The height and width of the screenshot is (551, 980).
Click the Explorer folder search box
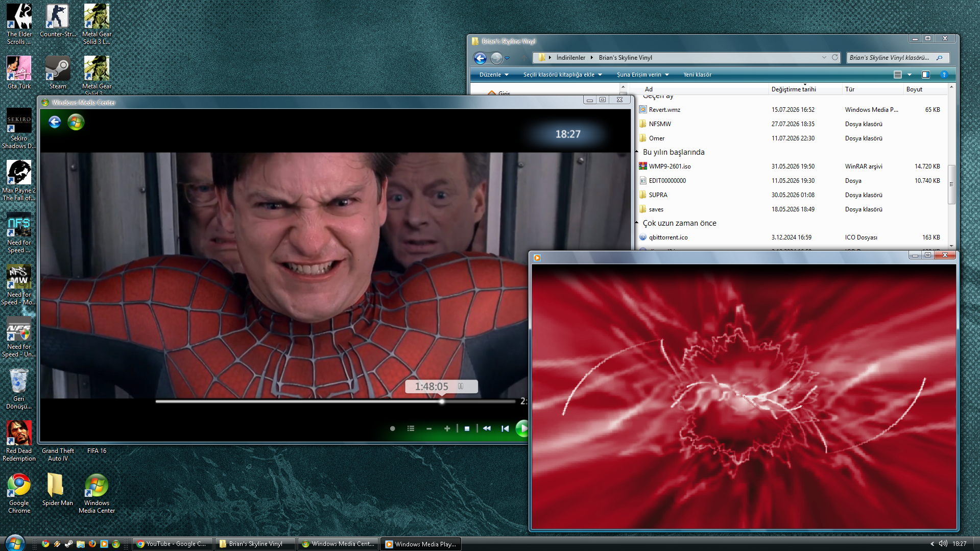(x=898, y=58)
